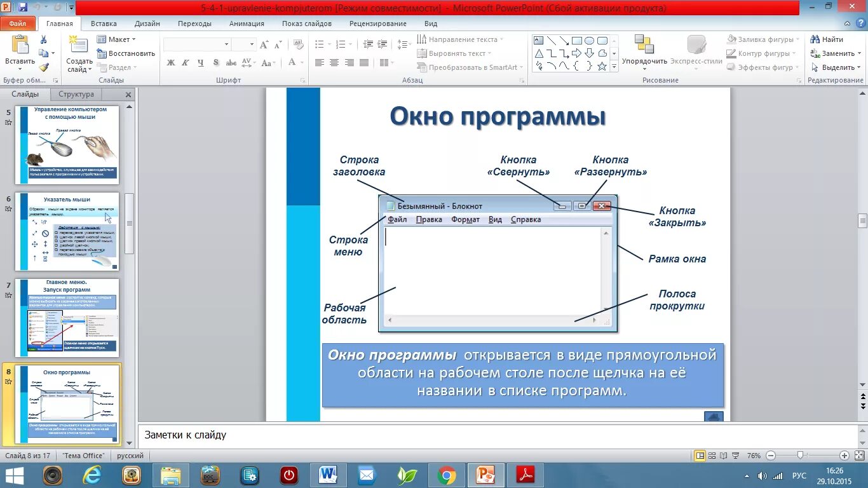Open the Выделить selection dropdown
868x488 pixels.
(x=837, y=67)
